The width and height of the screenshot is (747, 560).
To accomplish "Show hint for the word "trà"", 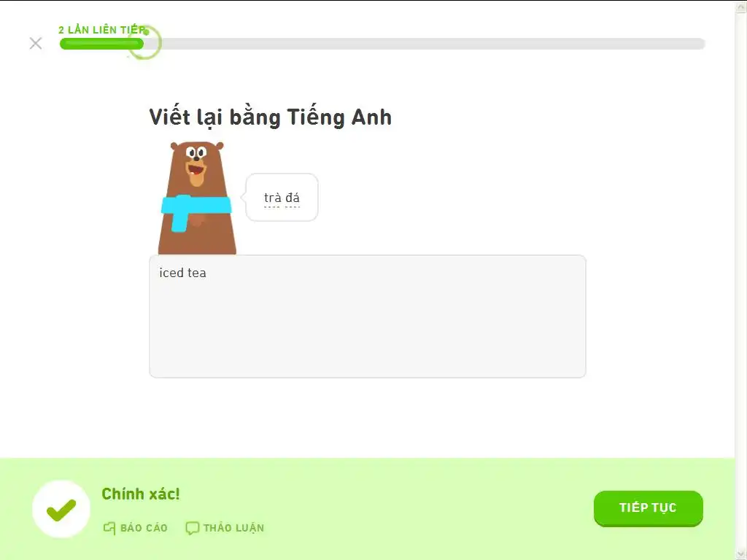I will pyautogui.click(x=273, y=198).
